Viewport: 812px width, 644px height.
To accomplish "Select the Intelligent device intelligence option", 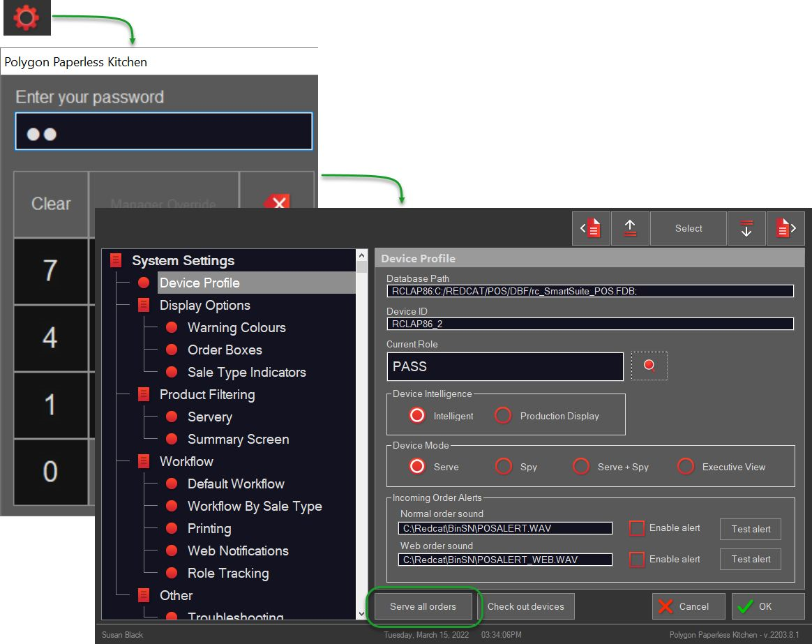I will tap(417, 416).
